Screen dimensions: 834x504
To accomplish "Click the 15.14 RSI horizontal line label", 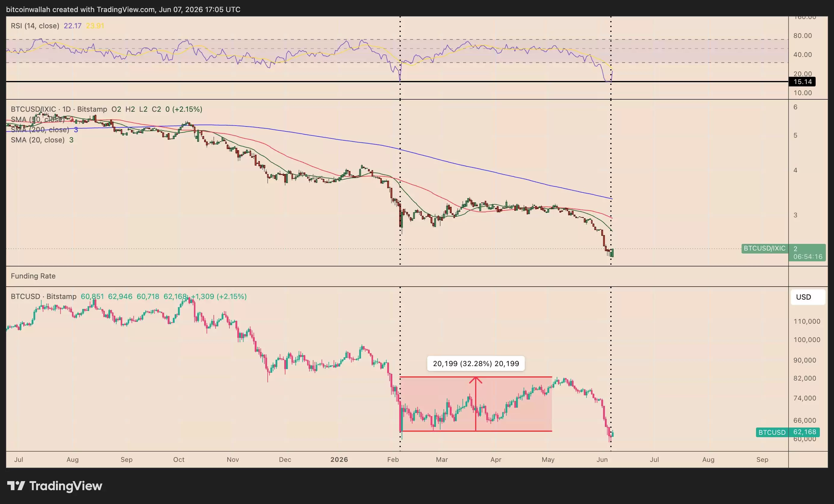I will (802, 82).
